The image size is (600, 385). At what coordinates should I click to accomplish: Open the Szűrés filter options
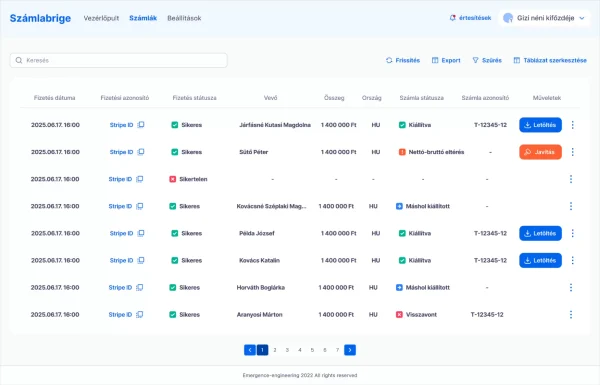[487, 60]
